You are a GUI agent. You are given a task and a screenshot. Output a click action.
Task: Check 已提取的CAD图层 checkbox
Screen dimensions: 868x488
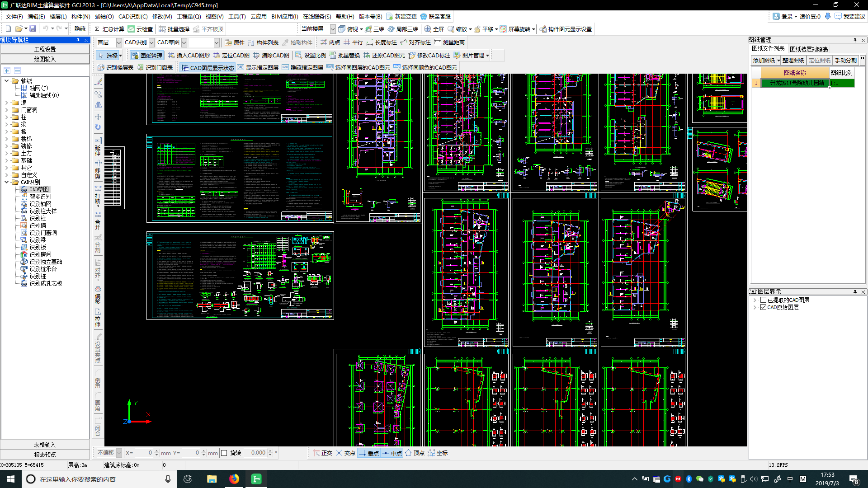pyautogui.click(x=763, y=300)
